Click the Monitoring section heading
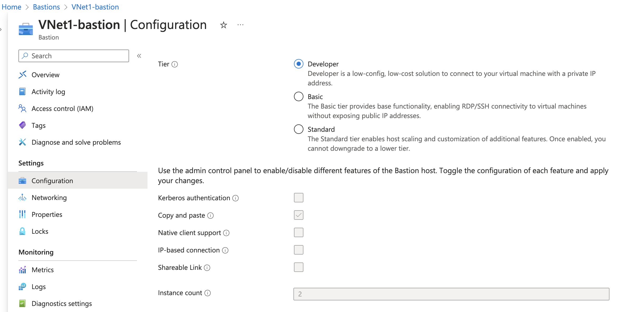 coord(36,252)
